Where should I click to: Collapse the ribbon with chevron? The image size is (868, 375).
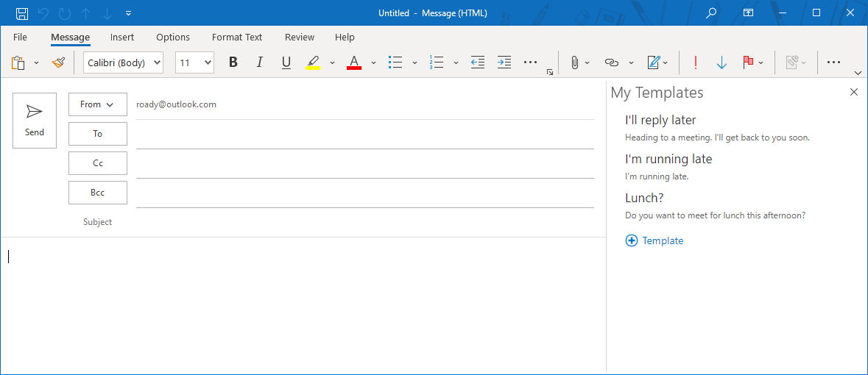[x=858, y=73]
